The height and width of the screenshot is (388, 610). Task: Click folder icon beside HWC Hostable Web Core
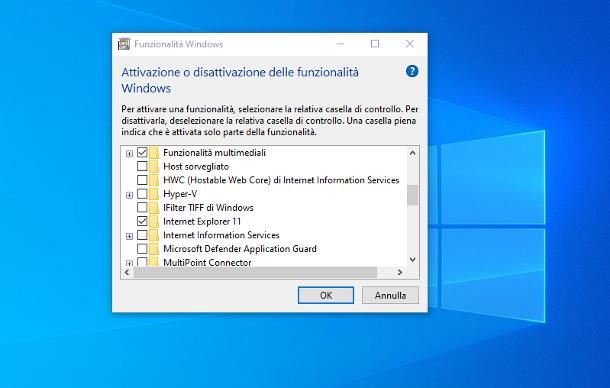tap(154, 180)
